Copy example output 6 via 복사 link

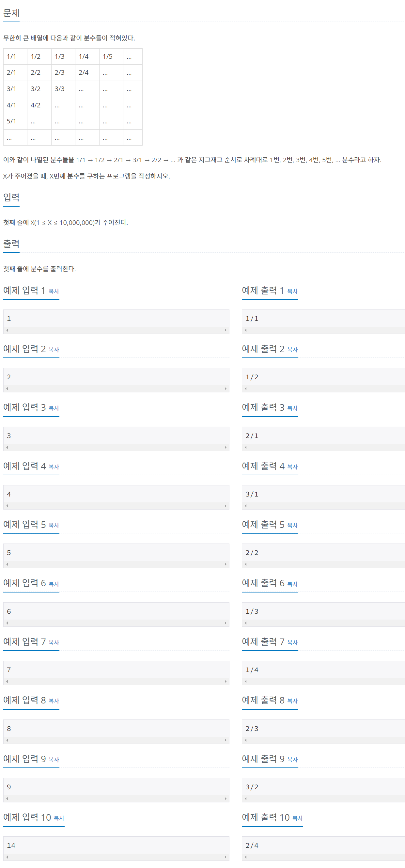[x=292, y=584]
